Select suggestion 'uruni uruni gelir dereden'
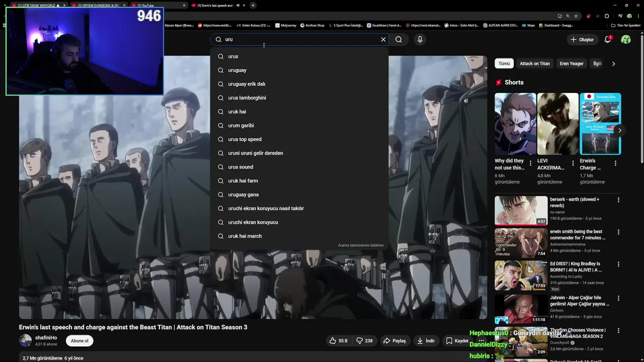 [299, 153]
